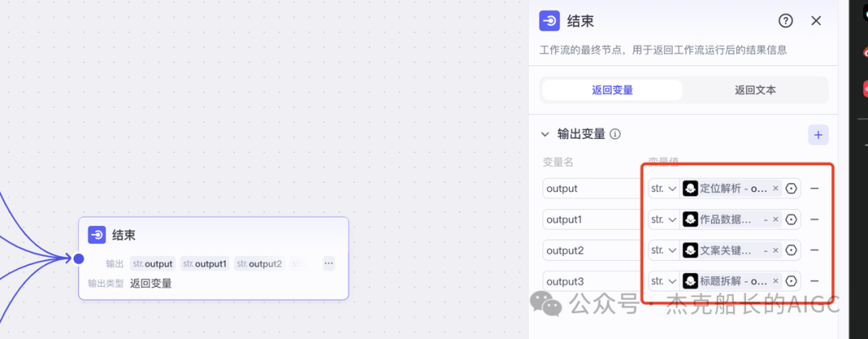The height and width of the screenshot is (339, 868).
Task: Switch to 返回变量 tab
Action: (x=612, y=90)
